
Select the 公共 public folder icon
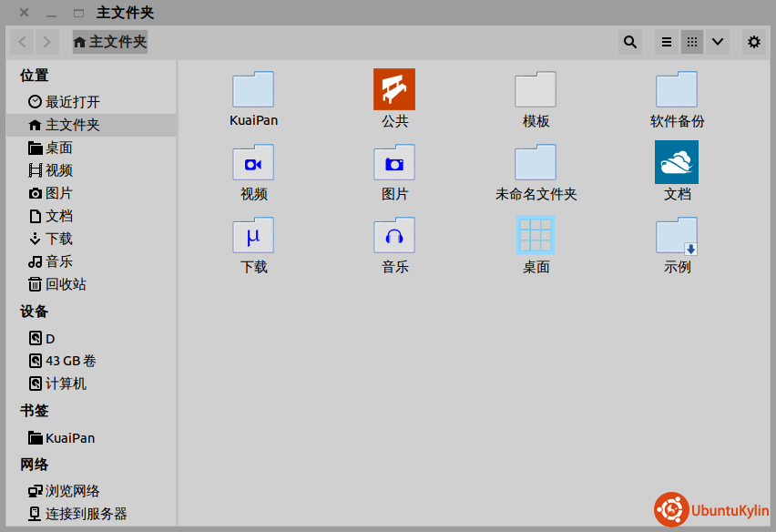(x=394, y=89)
